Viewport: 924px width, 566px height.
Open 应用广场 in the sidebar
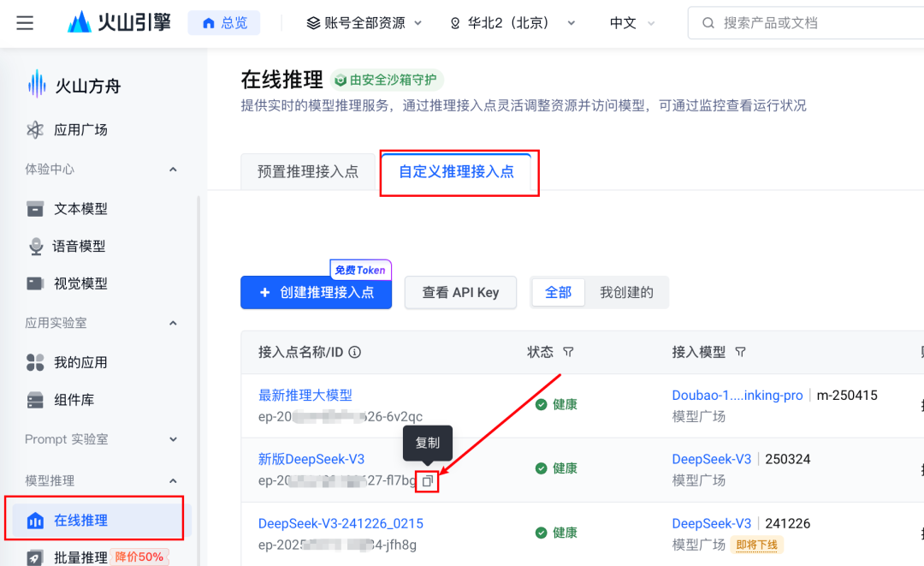pos(80,129)
